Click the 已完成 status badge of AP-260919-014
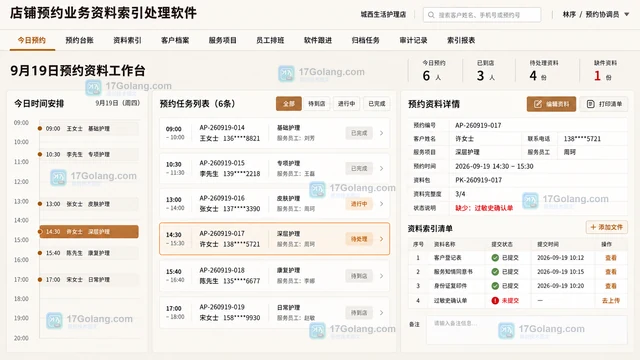The width and height of the screenshot is (640, 360). tap(359, 133)
